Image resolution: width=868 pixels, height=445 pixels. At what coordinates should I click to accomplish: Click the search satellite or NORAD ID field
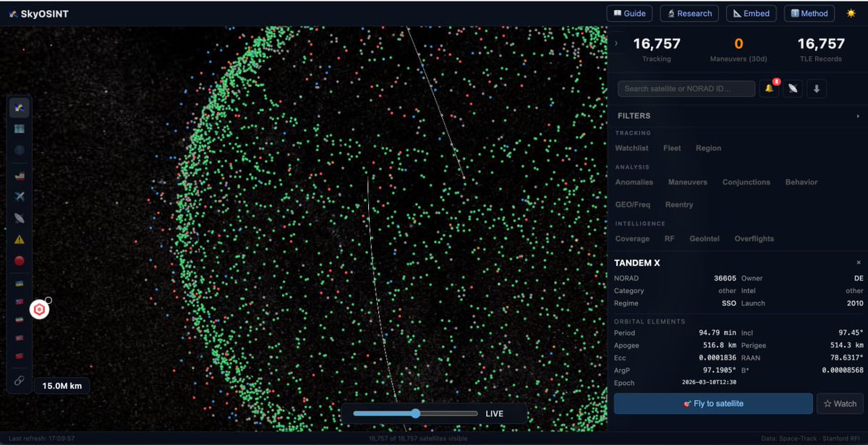(686, 88)
